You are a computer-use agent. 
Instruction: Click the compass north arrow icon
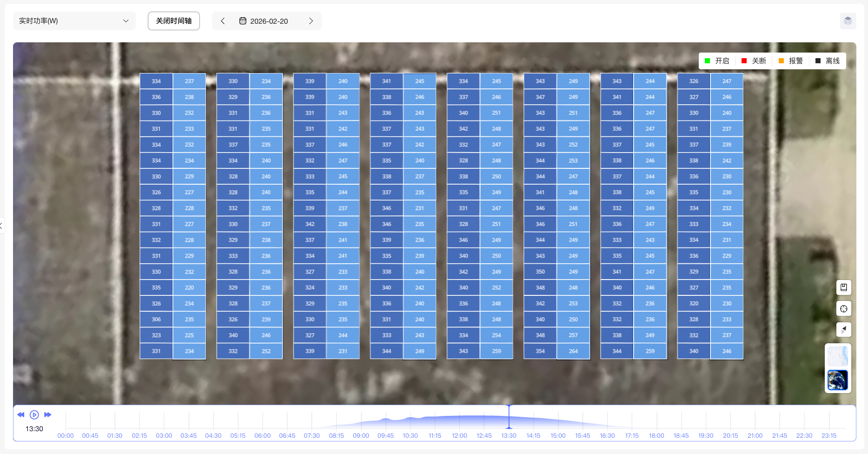pyautogui.click(x=843, y=330)
